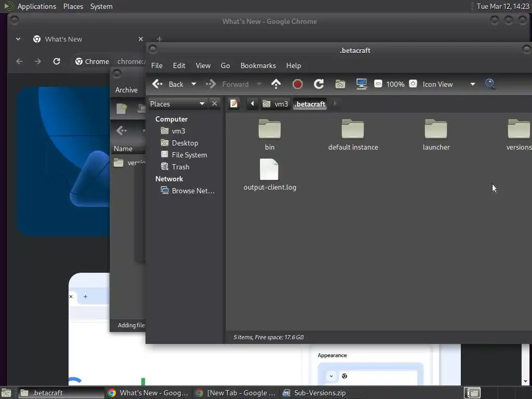Screen dimensions: 532x399
Task: Click the date and time clock
Action: [x=503, y=6]
